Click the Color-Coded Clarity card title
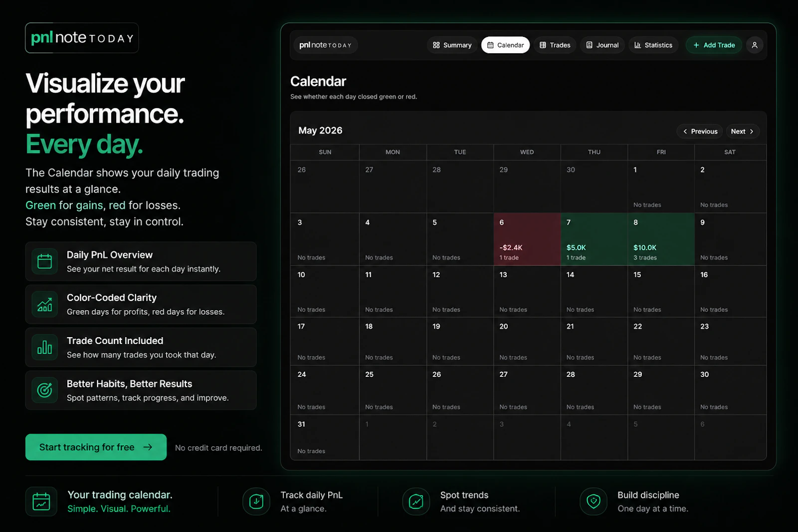The width and height of the screenshot is (798, 532). pos(112,298)
